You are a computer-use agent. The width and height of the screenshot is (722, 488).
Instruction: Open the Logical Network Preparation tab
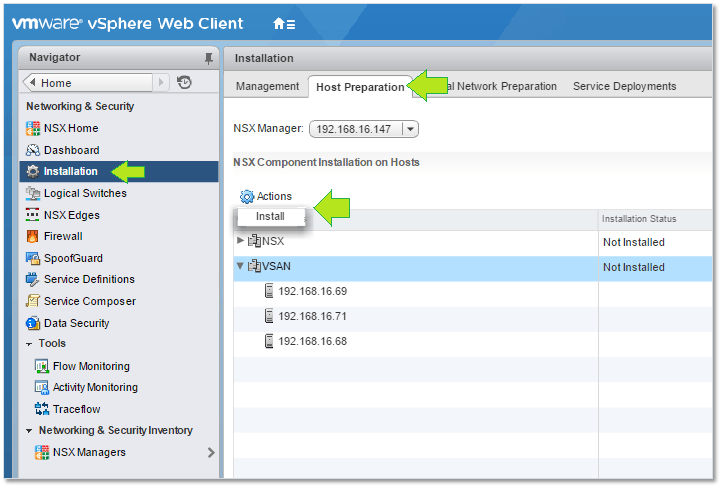502,87
